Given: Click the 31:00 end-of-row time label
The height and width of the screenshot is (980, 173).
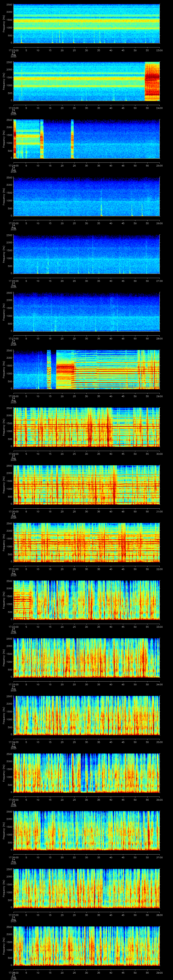Looking at the screenshot, I should [159, 511].
